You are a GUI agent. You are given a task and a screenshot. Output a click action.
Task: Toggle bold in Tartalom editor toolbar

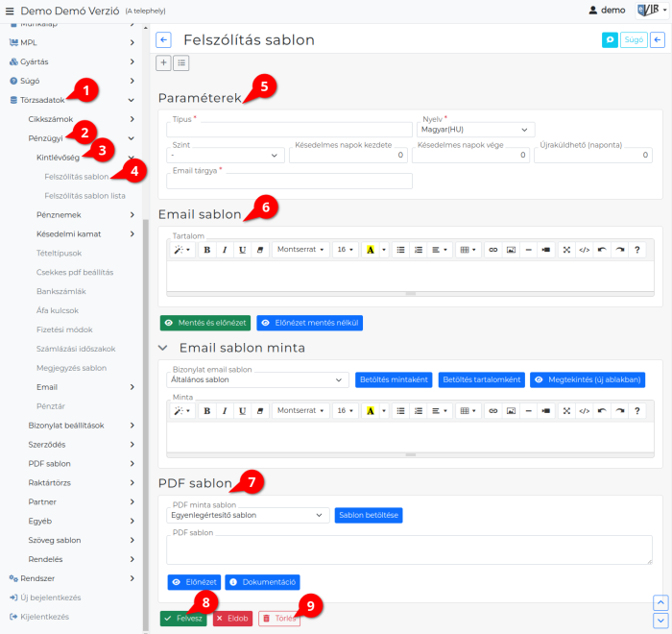pos(207,250)
